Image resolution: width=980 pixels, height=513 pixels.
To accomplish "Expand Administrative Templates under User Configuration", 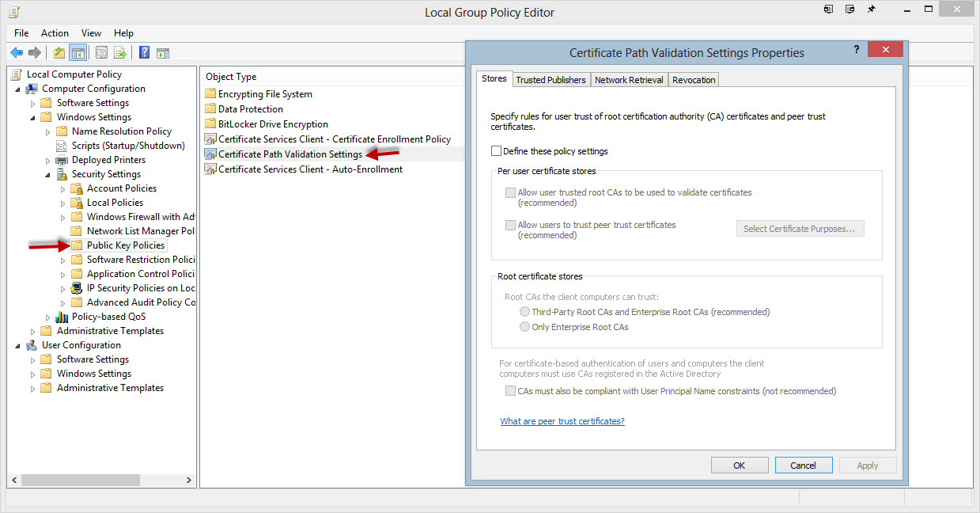I will point(32,388).
